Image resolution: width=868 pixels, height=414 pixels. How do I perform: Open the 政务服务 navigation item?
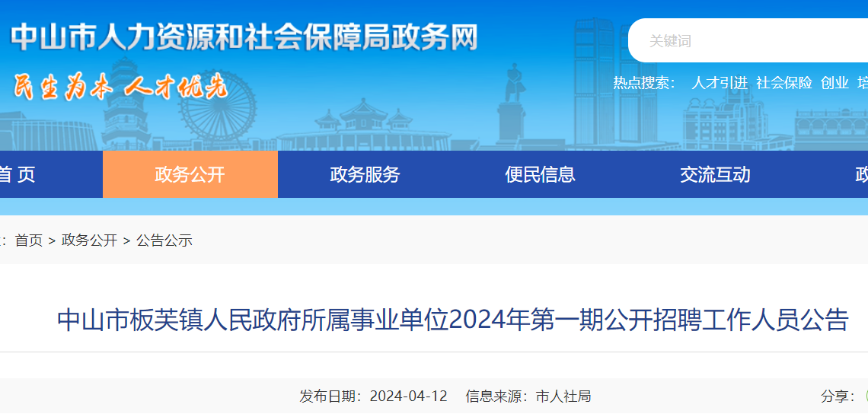point(365,174)
